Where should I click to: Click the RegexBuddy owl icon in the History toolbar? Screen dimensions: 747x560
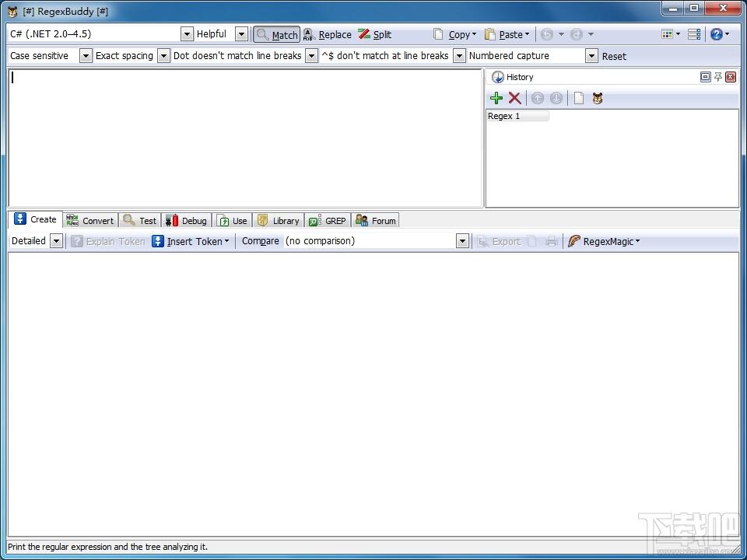coord(598,98)
